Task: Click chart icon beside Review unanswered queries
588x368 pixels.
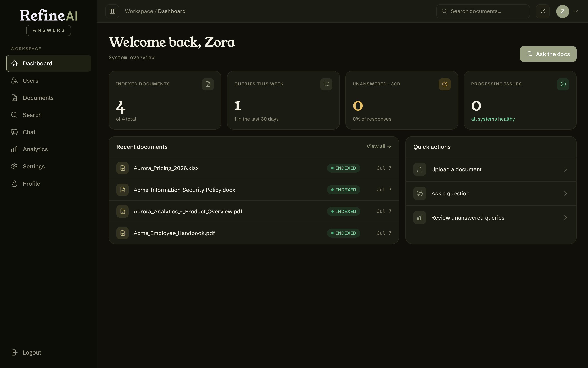Action: coord(420,218)
